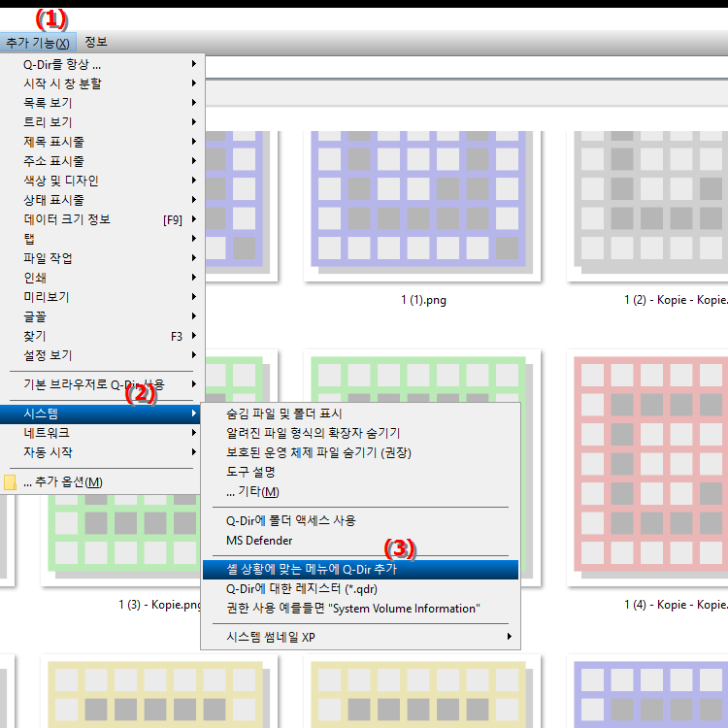Open the 상태 표시줄 submenu
The image size is (728, 728).
[102, 200]
